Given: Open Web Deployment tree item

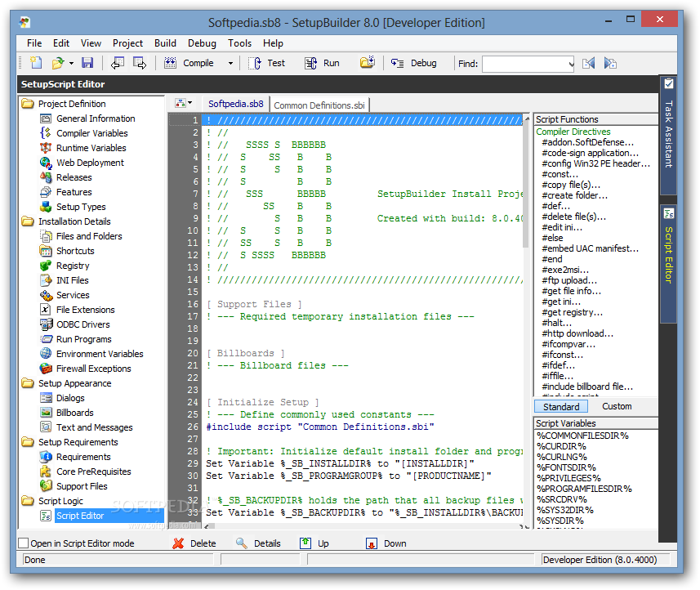Looking at the screenshot, I should tap(90, 163).
